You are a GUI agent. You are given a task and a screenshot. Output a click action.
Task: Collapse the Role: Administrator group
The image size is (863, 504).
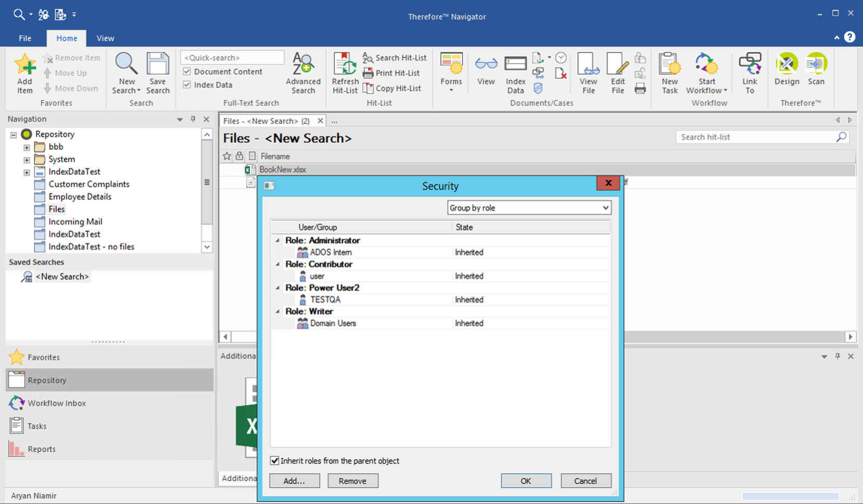point(277,240)
